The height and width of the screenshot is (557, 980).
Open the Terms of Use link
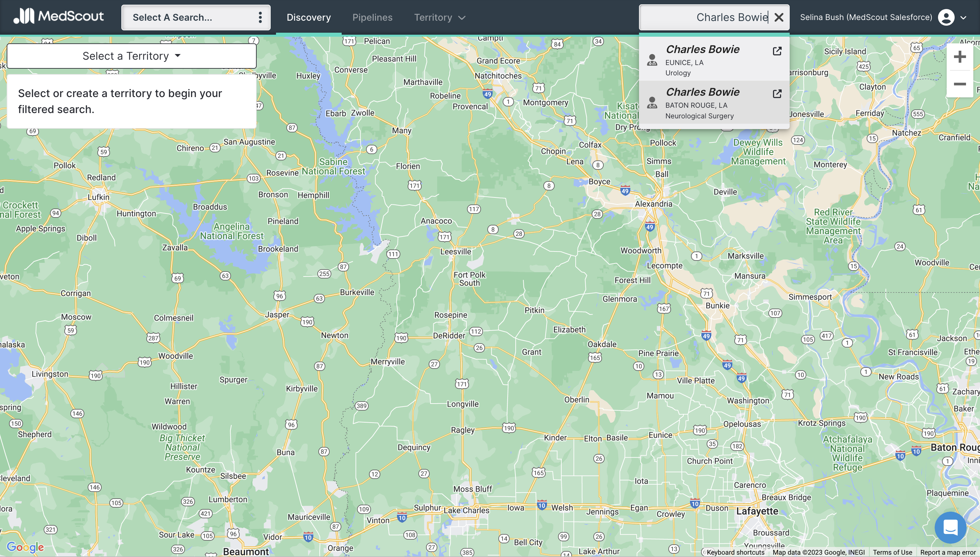pos(892,552)
